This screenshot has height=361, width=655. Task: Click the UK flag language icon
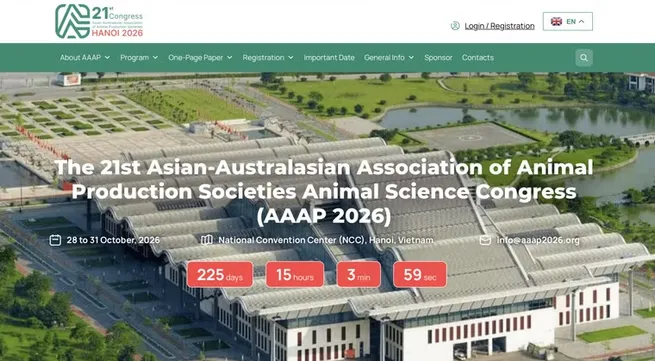tap(556, 21)
